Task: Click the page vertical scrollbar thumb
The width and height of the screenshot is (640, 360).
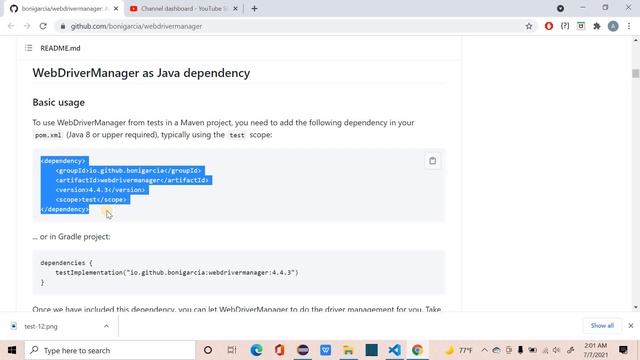Action: coord(636,73)
